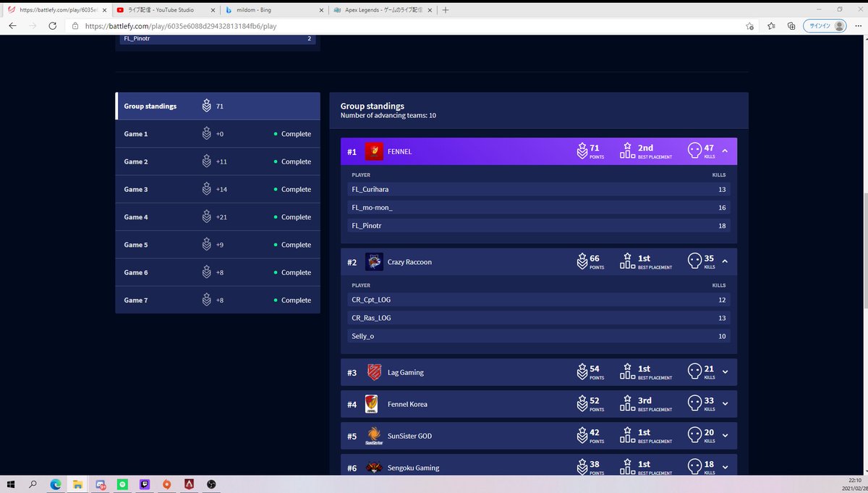
Task: Click the Fennel Korea team logo
Action: coord(372,404)
